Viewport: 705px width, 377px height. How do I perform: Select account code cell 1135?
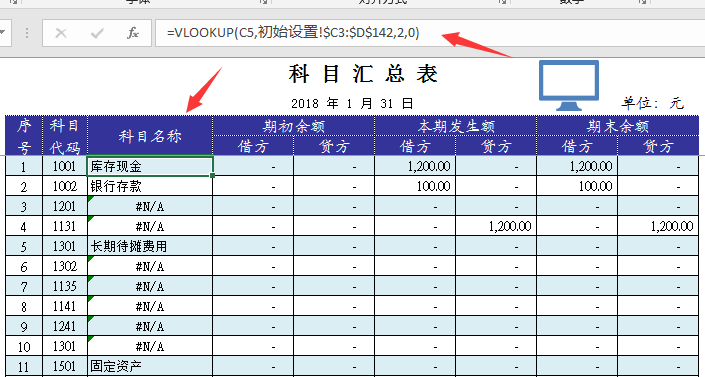click(65, 286)
